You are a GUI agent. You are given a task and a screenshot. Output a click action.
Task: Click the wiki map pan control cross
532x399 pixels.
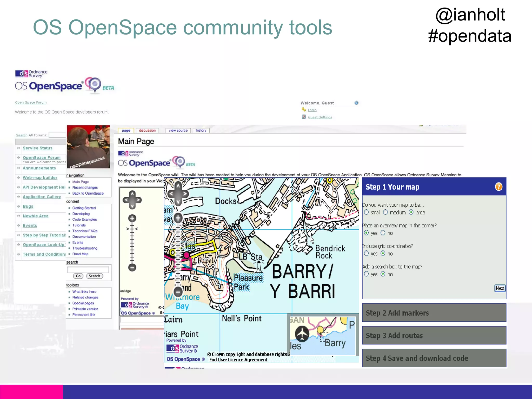[132, 200]
